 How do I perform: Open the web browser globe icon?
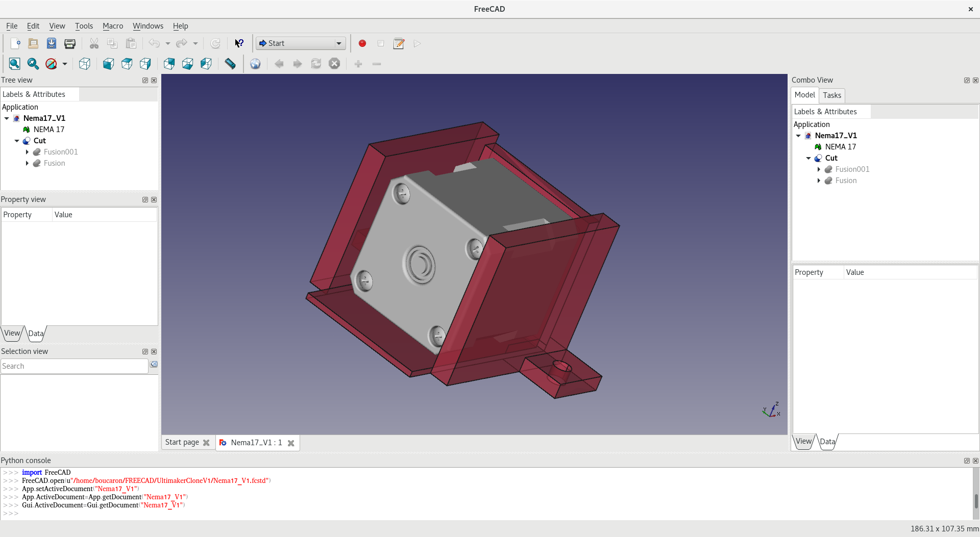click(255, 64)
